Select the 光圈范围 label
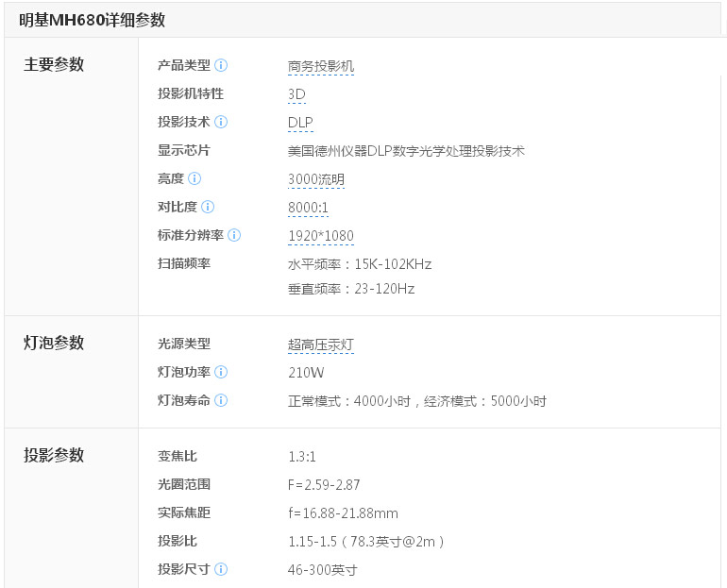 184,484
